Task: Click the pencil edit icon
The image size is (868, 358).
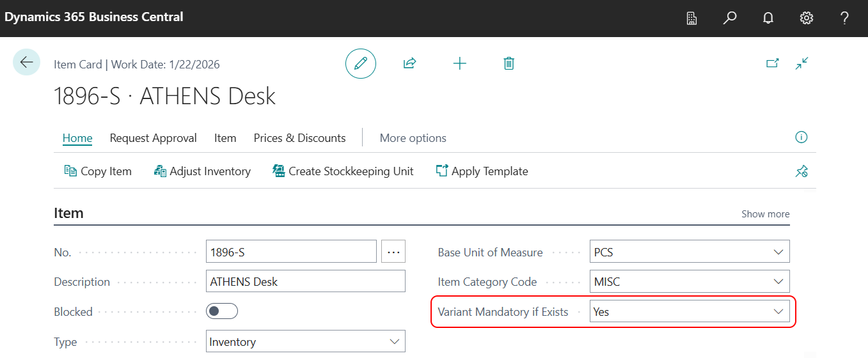Action: coord(361,63)
